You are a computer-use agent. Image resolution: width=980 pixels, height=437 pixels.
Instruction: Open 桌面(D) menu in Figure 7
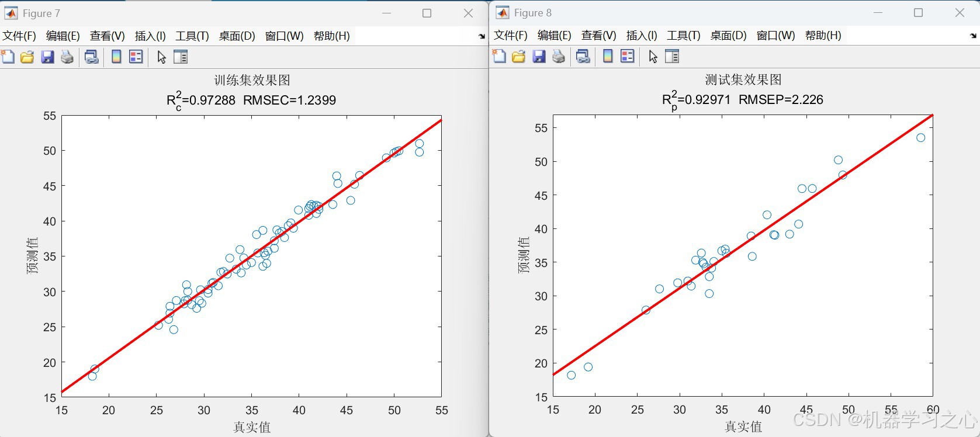pos(237,36)
